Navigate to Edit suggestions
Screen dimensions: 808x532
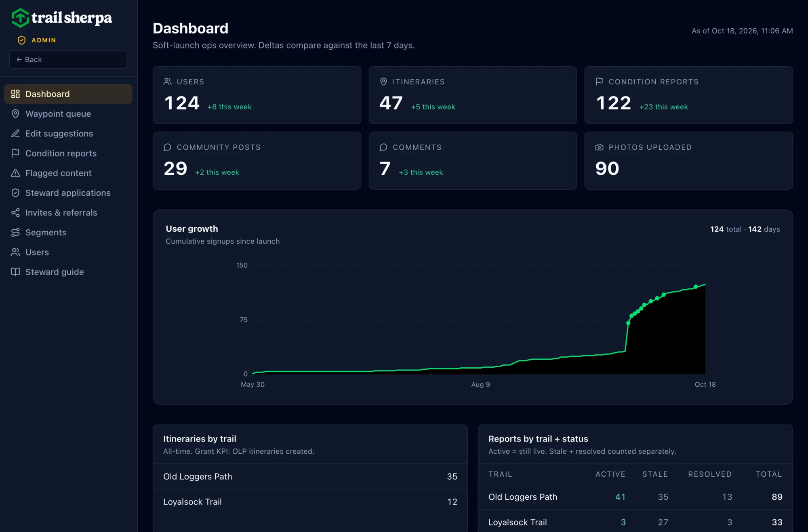68,133
